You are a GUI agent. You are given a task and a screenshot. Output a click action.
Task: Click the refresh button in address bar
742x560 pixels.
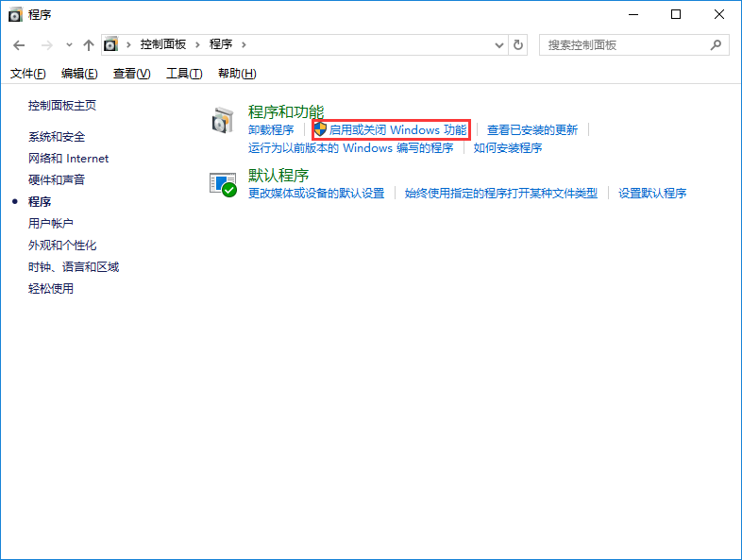coord(518,44)
